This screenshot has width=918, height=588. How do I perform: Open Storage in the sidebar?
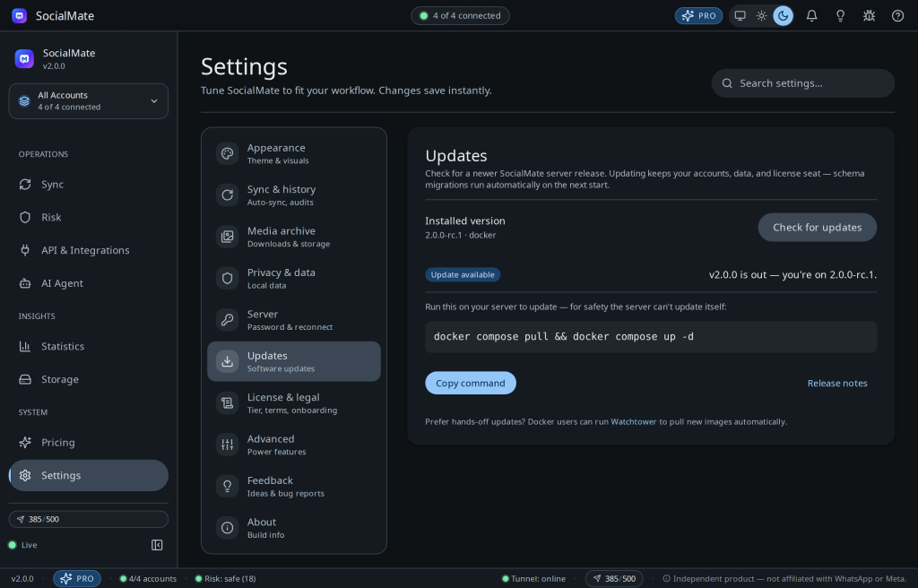pyautogui.click(x=89, y=379)
